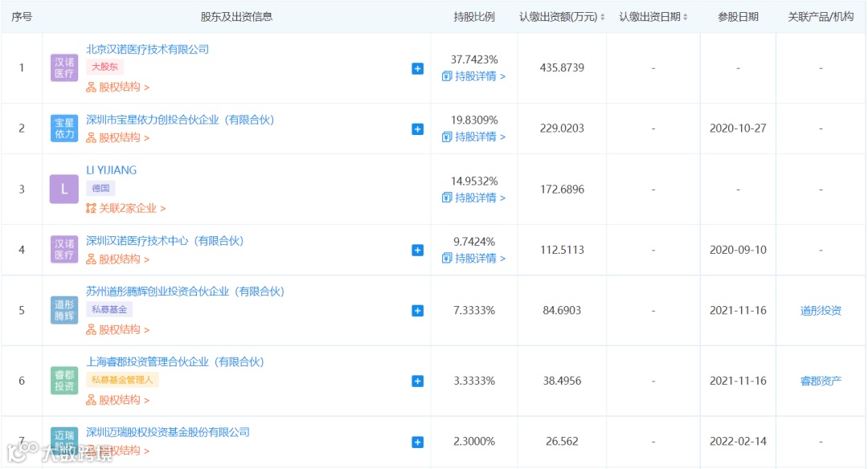View 股权结构 for 上海睿郡投资管理
The height and width of the screenshot is (469, 868).
pos(118,399)
